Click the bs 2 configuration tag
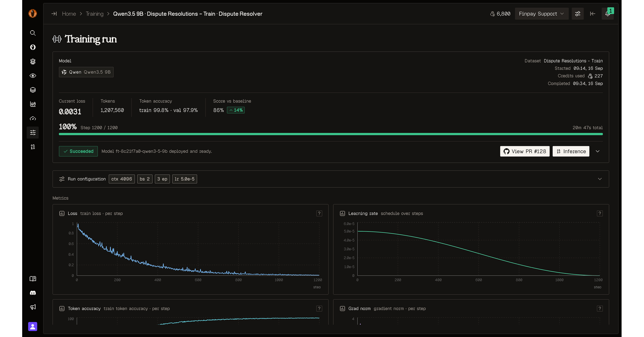The width and height of the screenshot is (644, 337). pos(145,179)
